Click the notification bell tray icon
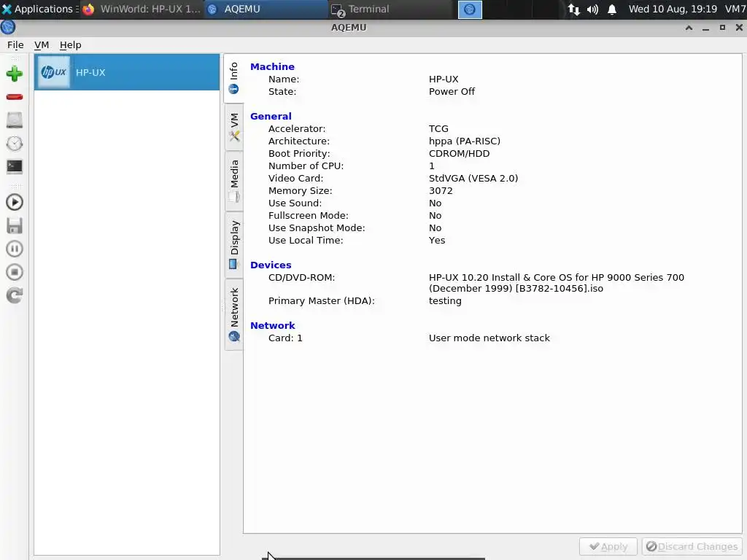This screenshot has height=560, width=747. click(x=612, y=9)
